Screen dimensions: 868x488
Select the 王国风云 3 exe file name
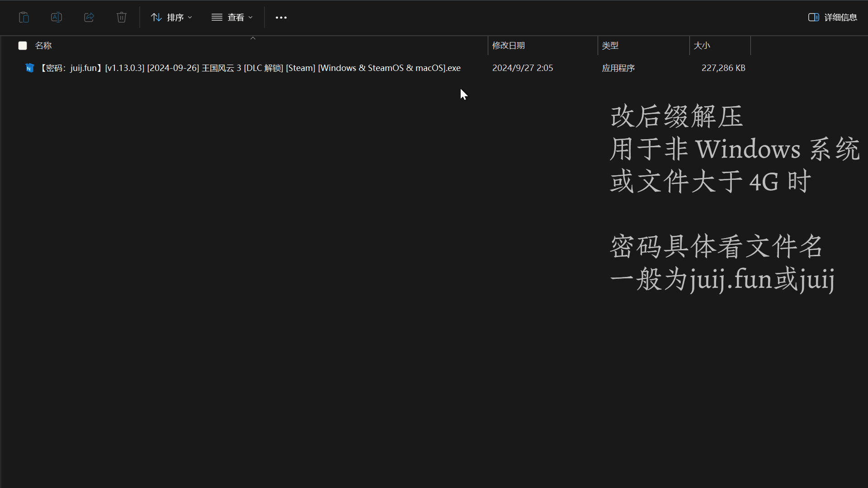tap(250, 68)
